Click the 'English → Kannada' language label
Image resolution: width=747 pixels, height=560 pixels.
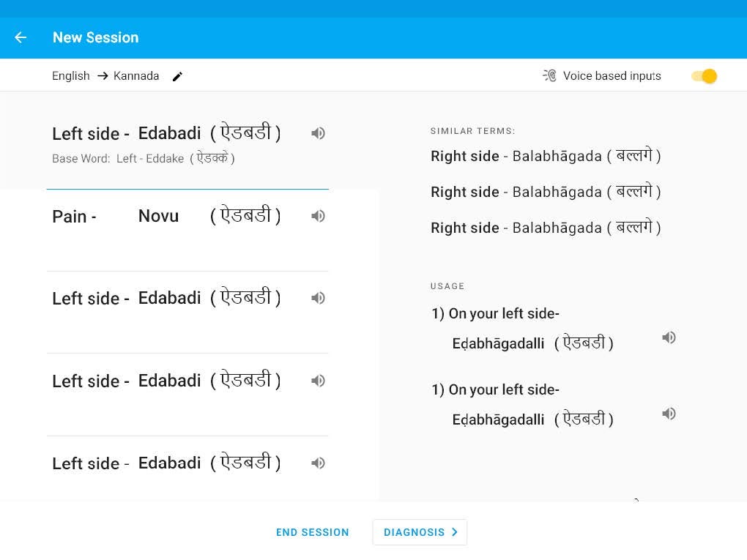click(105, 75)
